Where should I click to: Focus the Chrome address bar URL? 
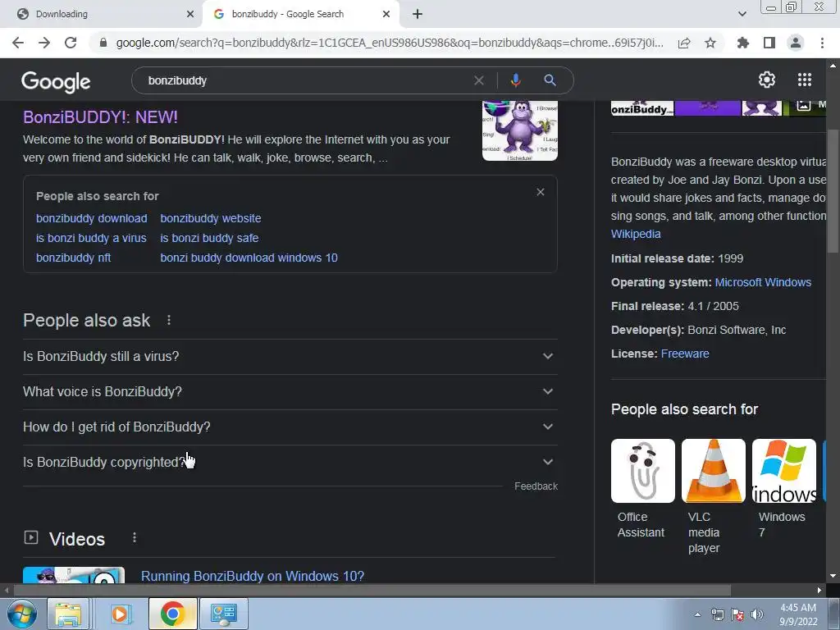point(390,43)
